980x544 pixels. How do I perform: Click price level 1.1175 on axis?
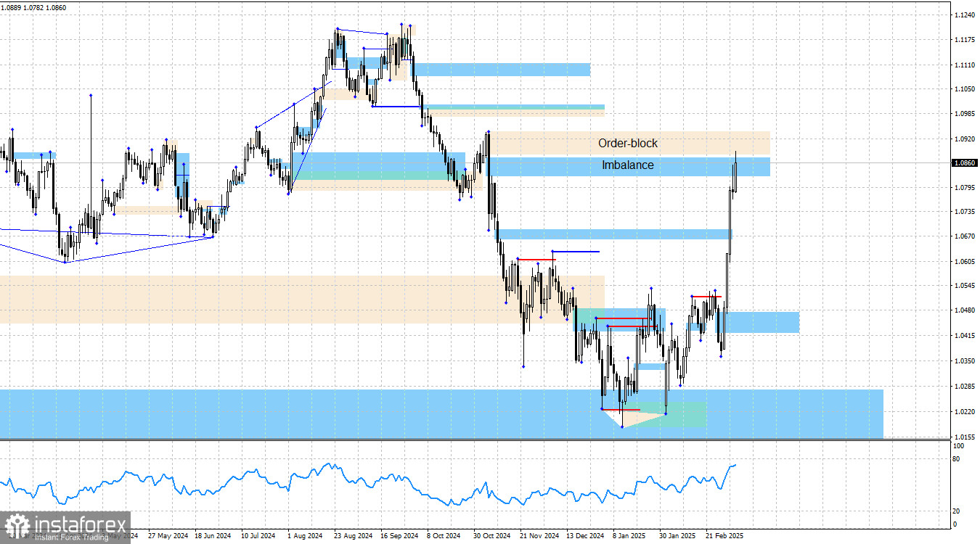pyautogui.click(x=963, y=41)
